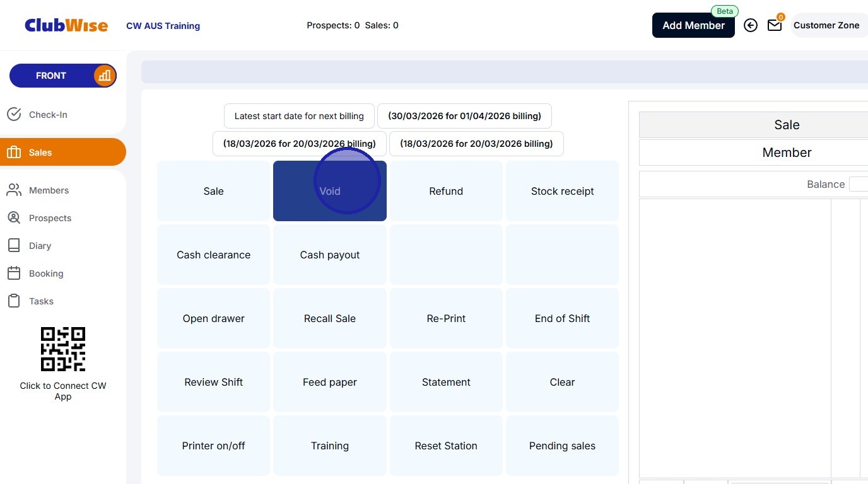Screen dimensions: 868x484
Task: Click the Training tile
Action: (330, 446)
